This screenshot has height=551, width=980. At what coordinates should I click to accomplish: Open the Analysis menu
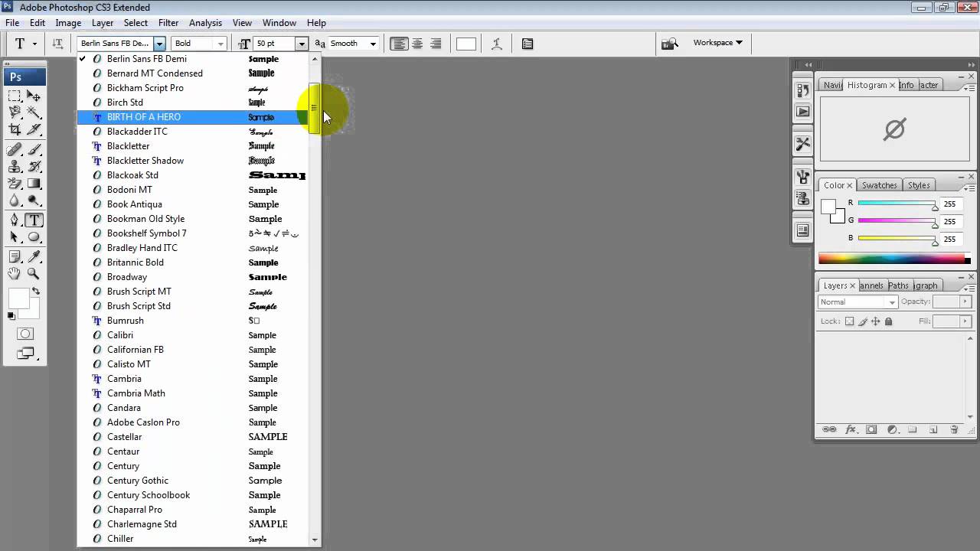click(x=205, y=23)
